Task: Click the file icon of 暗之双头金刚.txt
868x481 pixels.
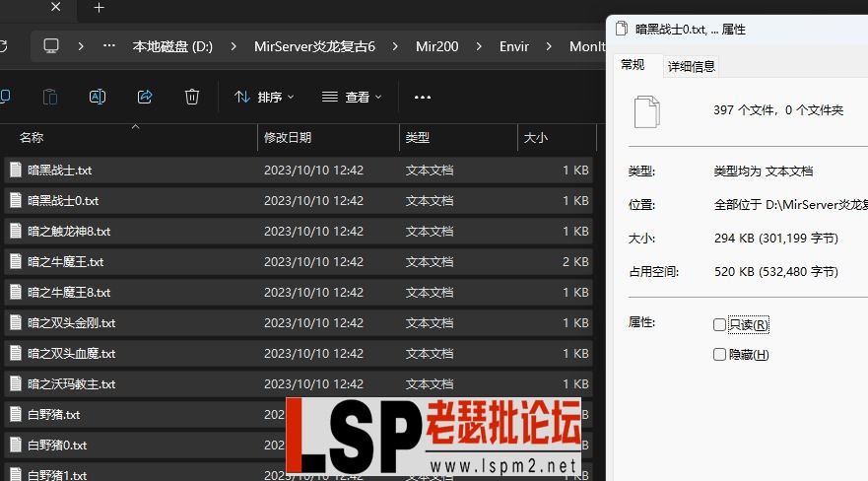Action: [16, 322]
